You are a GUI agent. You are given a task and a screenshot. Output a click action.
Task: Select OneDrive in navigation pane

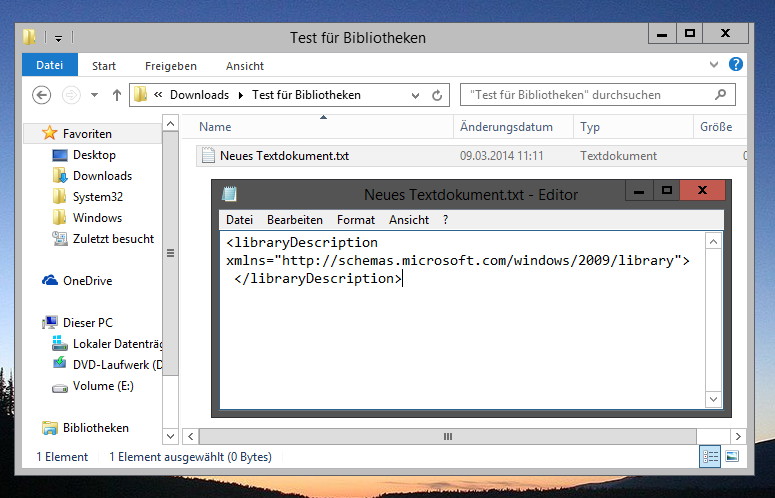[x=87, y=281]
